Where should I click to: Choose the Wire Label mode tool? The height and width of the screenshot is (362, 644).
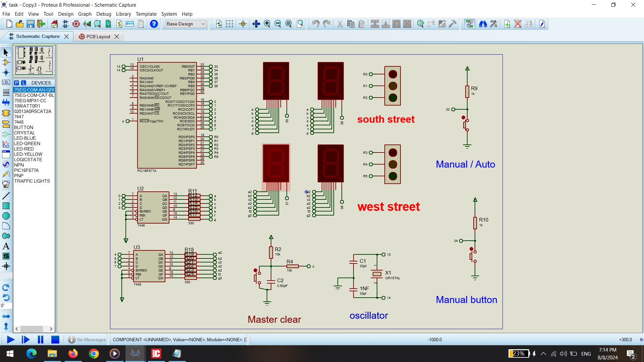click(6, 82)
